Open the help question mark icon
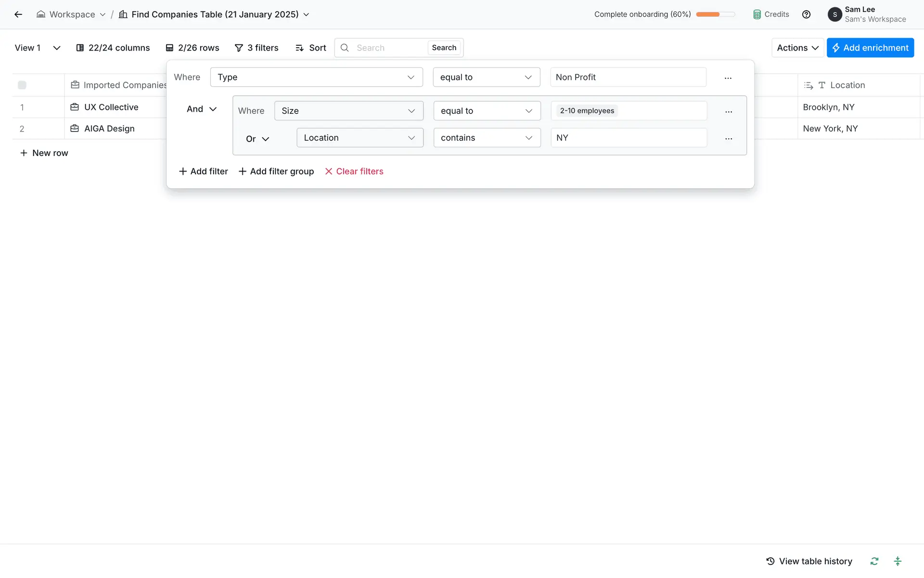924x578 pixels. (x=806, y=14)
